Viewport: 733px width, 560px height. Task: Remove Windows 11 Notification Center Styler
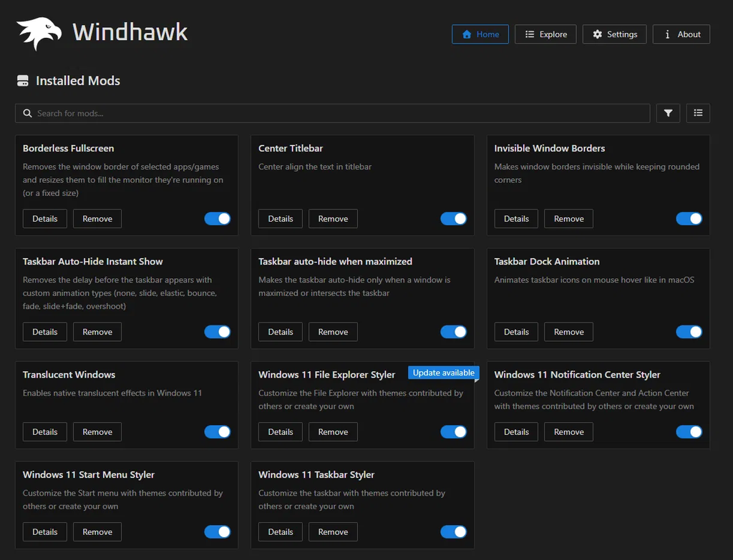(568, 431)
